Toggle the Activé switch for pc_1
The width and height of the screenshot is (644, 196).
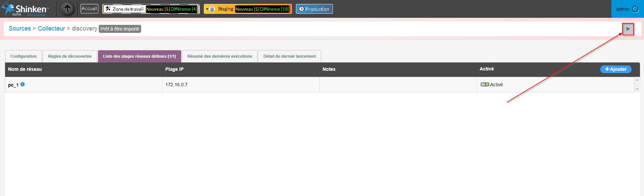tap(484, 85)
